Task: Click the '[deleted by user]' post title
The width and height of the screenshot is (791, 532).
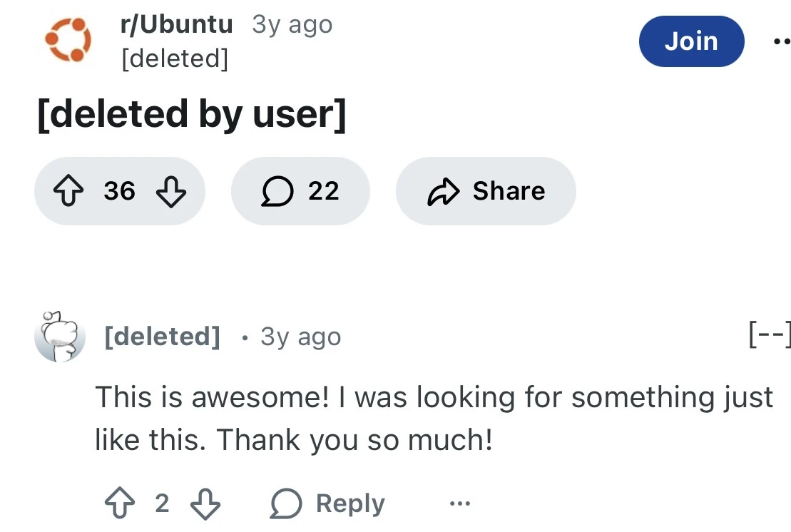Action: 191,115
